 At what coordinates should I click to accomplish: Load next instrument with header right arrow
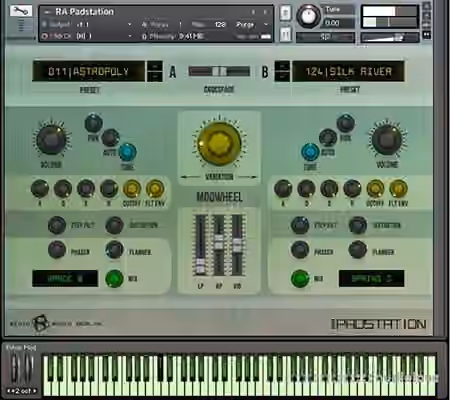click(x=265, y=12)
